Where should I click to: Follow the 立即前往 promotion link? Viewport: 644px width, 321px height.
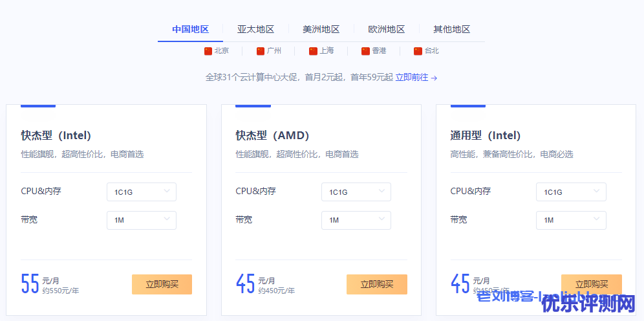click(x=411, y=78)
